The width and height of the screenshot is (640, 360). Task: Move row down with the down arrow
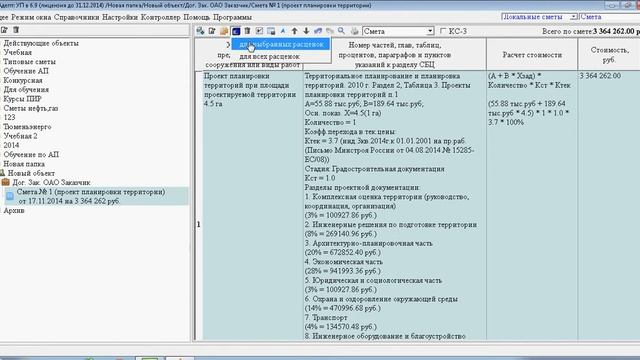pyautogui.click(x=306, y=31)
